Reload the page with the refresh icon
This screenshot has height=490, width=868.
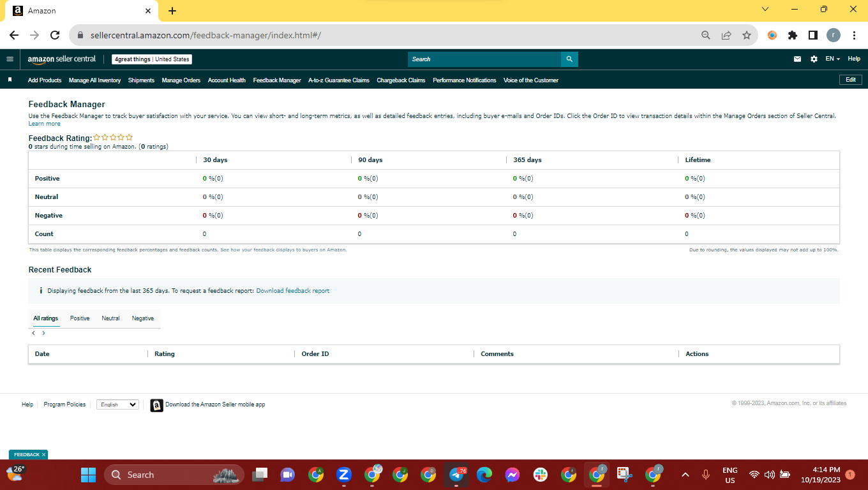point(55,36)
